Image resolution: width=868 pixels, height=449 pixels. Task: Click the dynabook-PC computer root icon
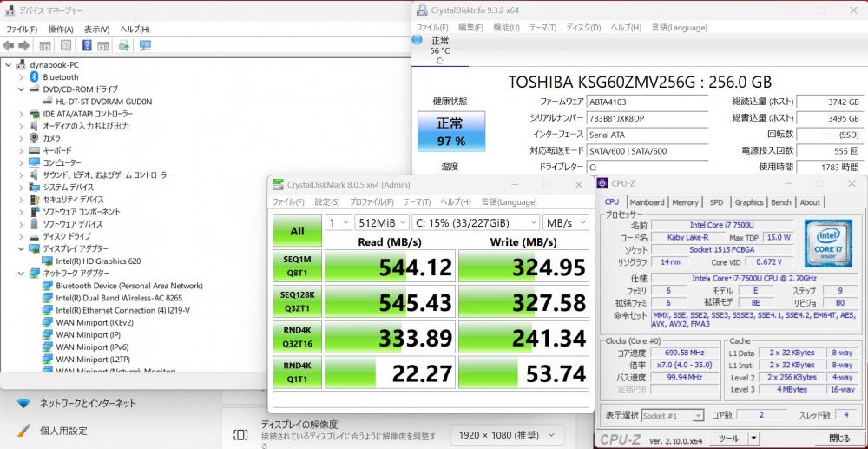(x=22, y=64)
